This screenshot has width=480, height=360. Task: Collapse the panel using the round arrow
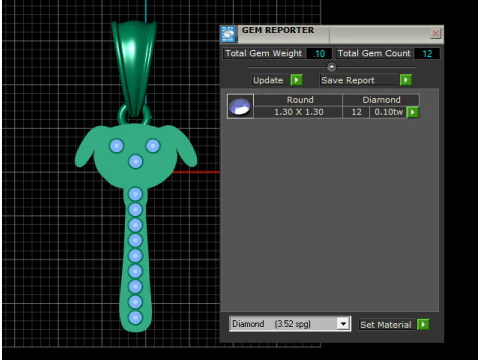tap(331, 67)
